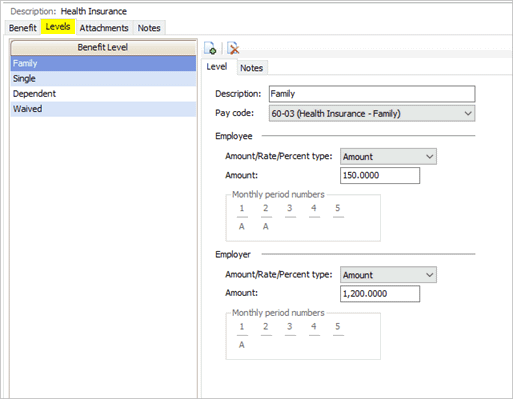Image resolution: width=513 pixels, height=399 pixels.
Task: Click Employee monthly period number 4
Action: coord(314,208)
